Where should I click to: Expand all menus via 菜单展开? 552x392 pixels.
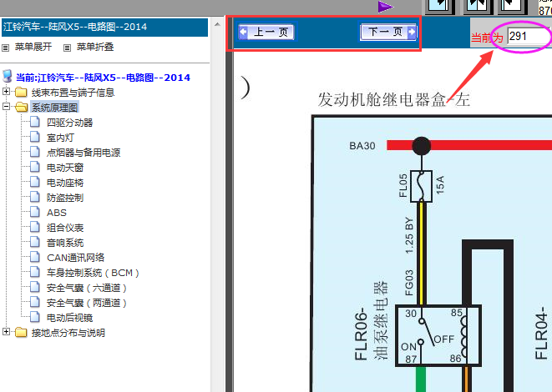[x=33, y=47]
